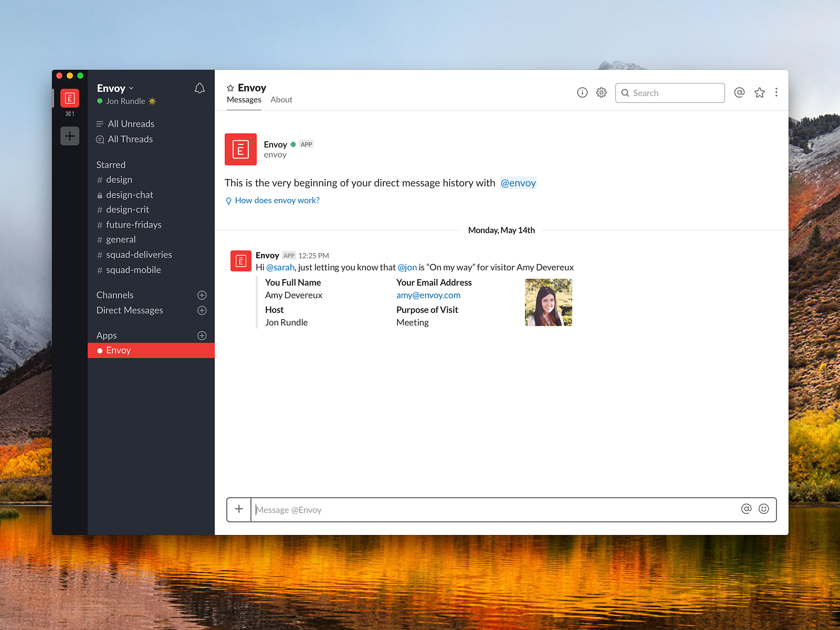The width and height of the screenshot is (840, 630).
Task: Start a new direct message with plus icon
Action: click(202, 310)
